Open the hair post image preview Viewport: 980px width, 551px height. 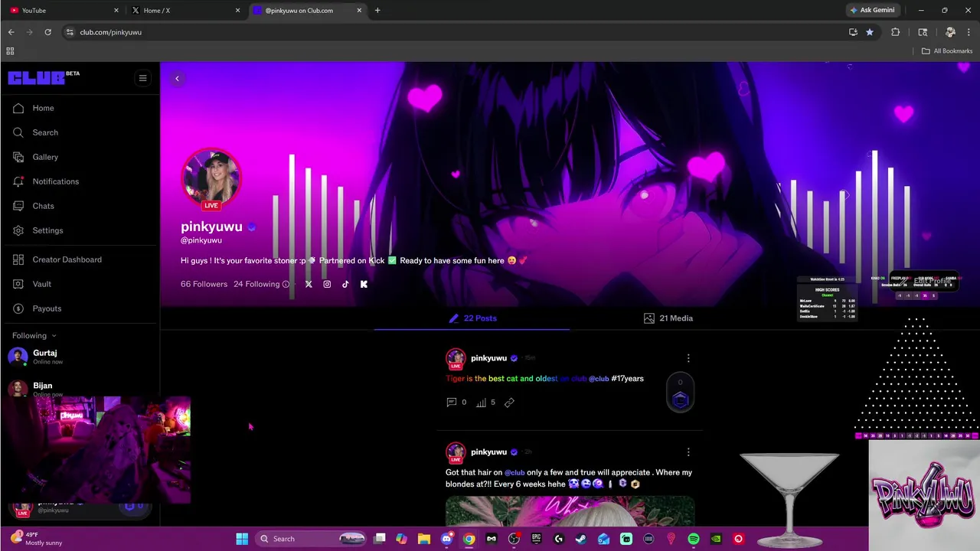click(x=570, y=511)
